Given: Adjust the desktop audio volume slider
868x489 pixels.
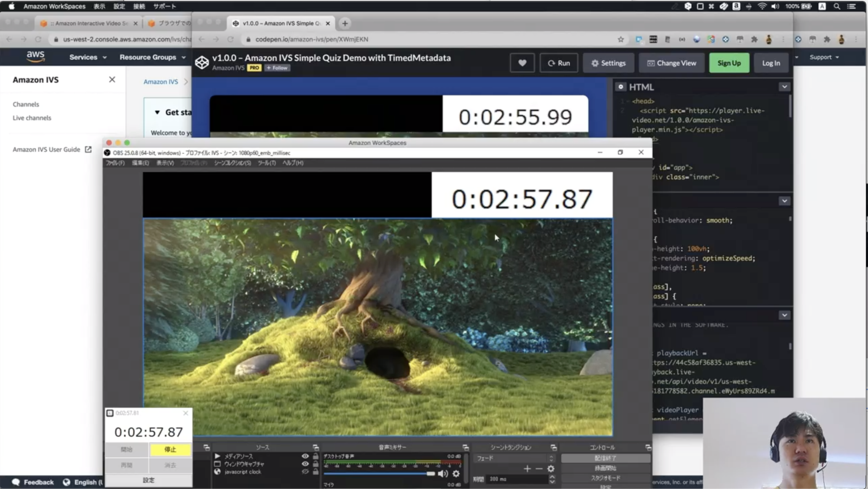Looking at the screenshot, I should [430, 473].
